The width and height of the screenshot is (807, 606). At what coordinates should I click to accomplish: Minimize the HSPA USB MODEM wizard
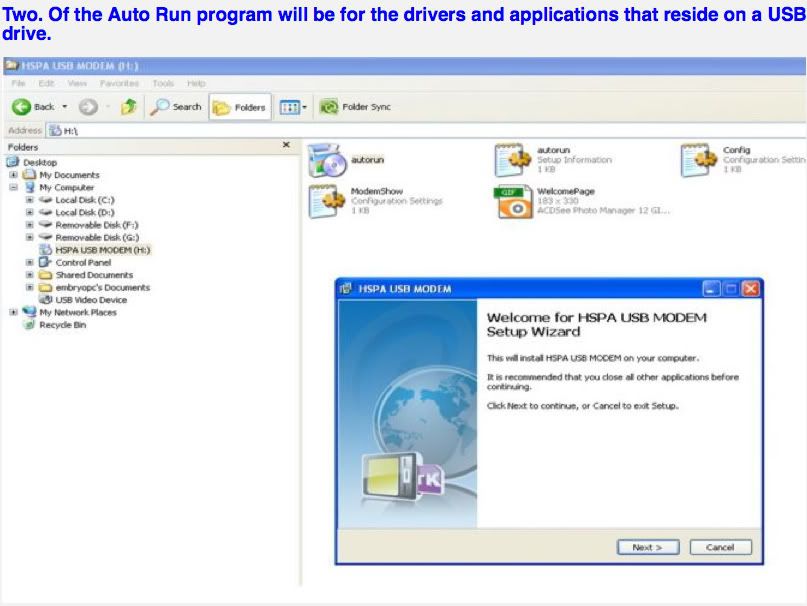click(711, 289)
